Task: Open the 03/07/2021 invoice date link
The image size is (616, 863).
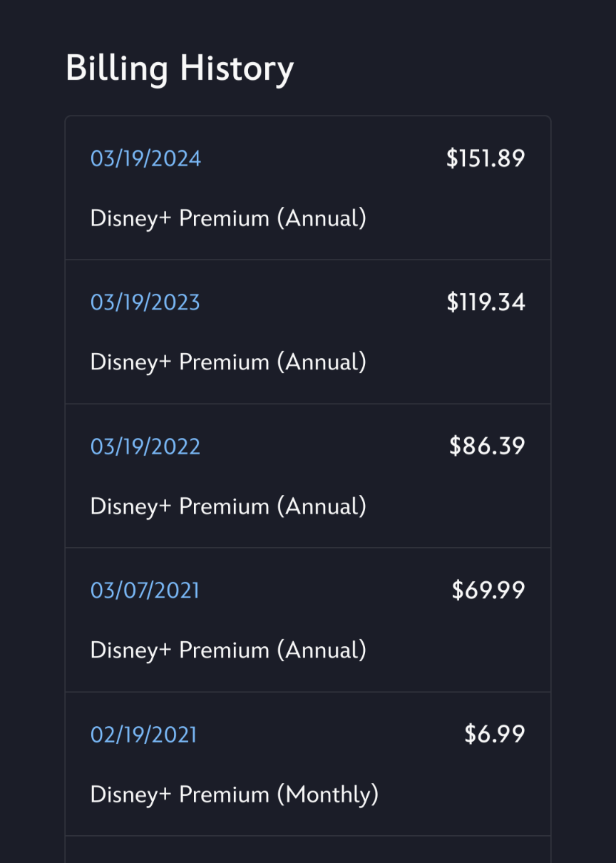Action: point(145,591)
